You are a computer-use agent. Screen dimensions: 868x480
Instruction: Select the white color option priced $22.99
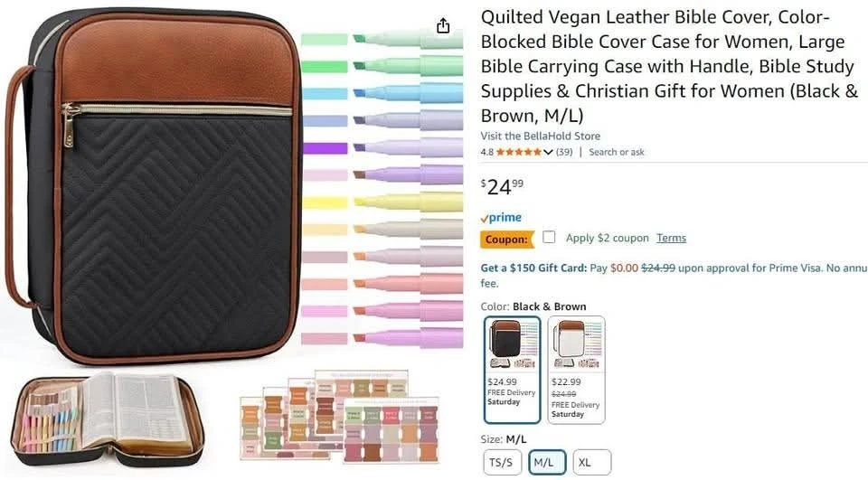click(x=576, y=370)
